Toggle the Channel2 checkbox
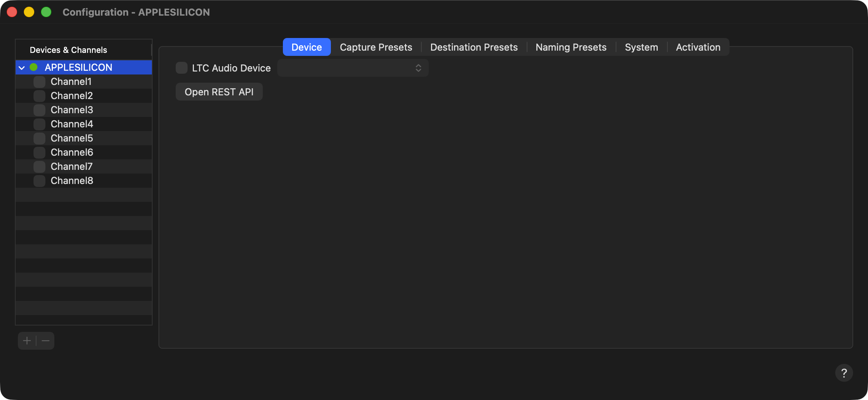The image size is (868, 400). click(39, 96)
